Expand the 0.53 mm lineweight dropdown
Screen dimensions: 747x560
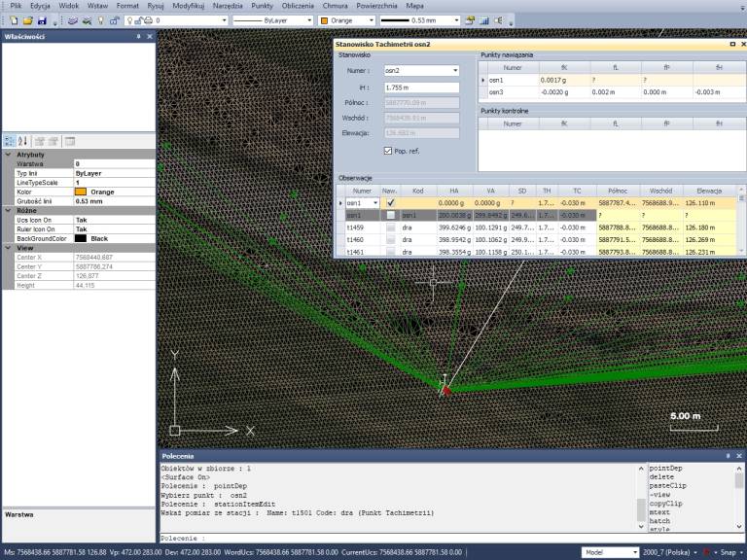(455, 19)
